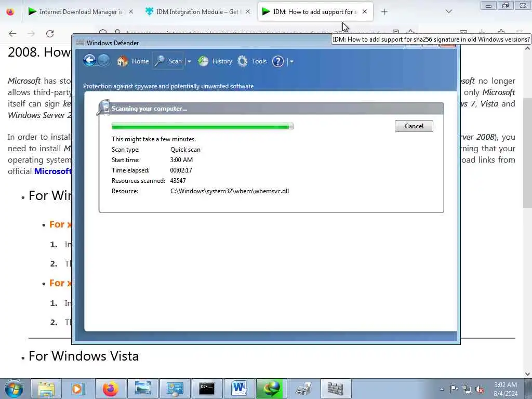Open the Control Panel taskbar icon
This screenshot has height=399, width=532.
click(175, 389)
